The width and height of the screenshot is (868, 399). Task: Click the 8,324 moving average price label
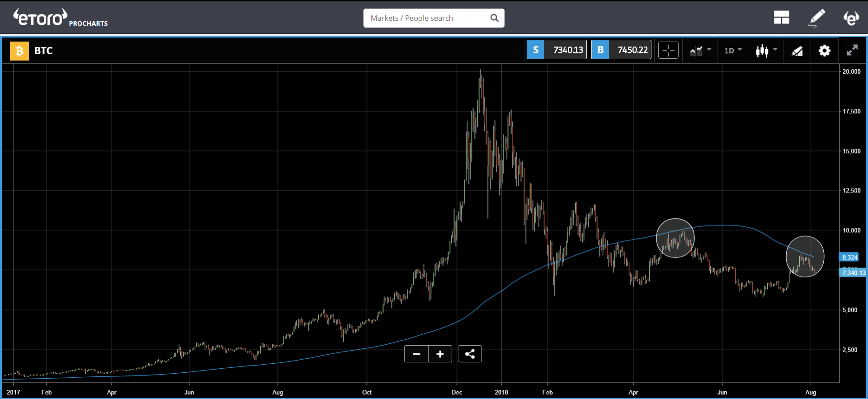(x=849, y=257)
